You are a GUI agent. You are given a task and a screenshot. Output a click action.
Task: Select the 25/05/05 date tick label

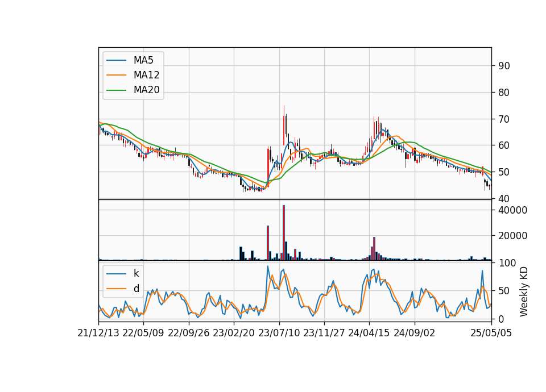491,333
